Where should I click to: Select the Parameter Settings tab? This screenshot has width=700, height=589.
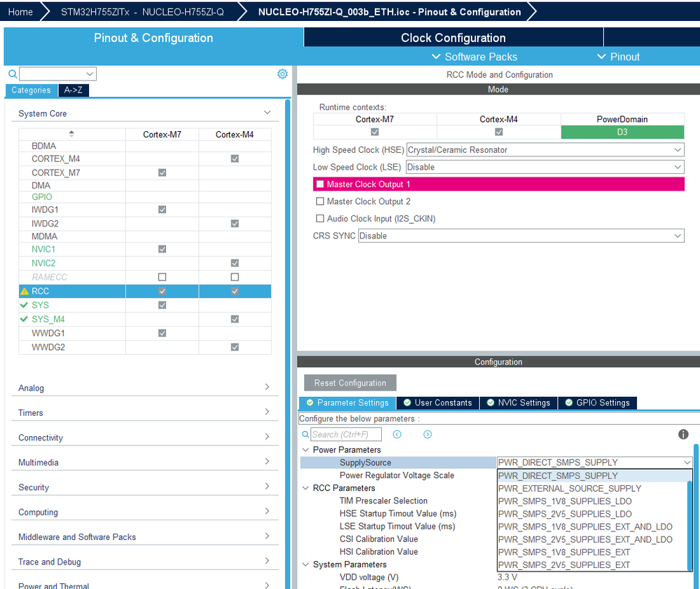[x=348, y=402]
